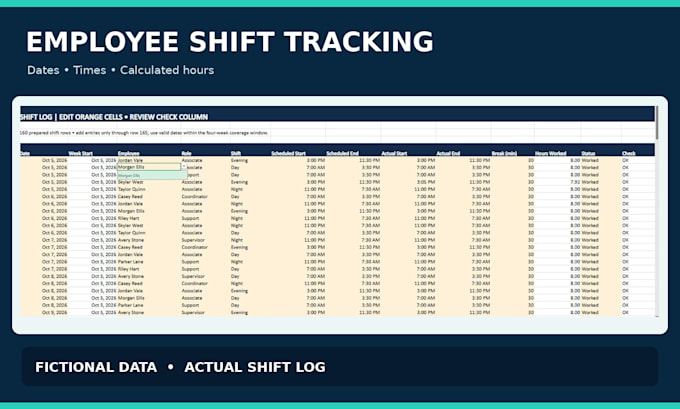This screenshot has height=409, width=680.
Task: Click Worked status in the Oct 9 row
Action: pyautogui.click(x=590, y=312)
